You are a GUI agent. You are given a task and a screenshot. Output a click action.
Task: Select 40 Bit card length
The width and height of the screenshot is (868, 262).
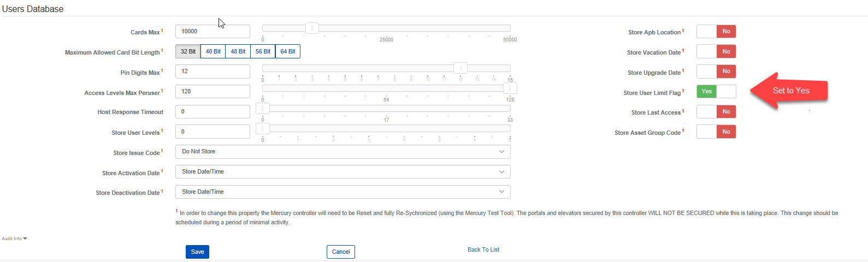point(213,51)
